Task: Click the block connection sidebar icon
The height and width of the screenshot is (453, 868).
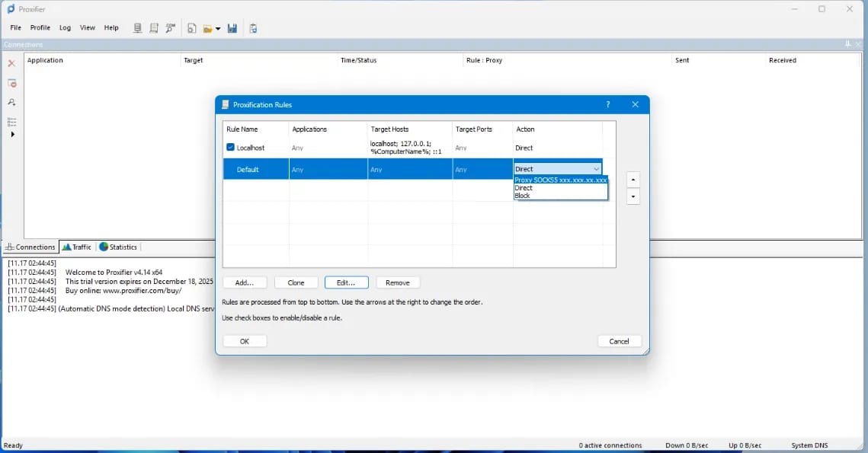Action: (11, 83)
